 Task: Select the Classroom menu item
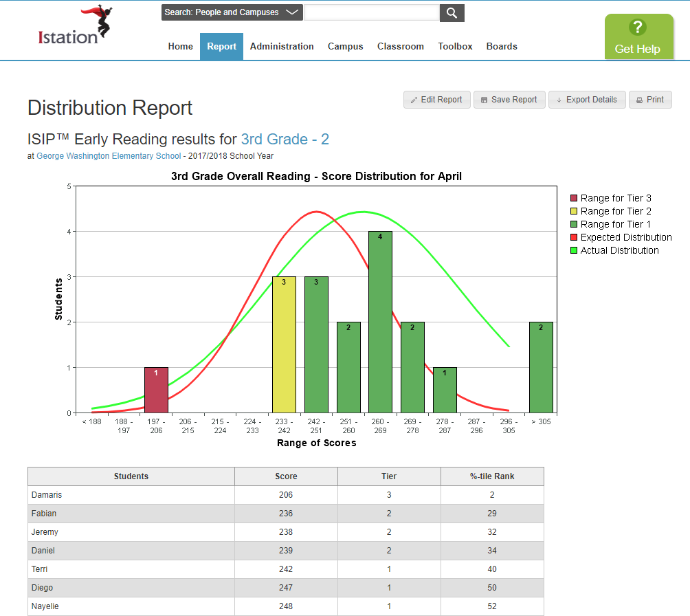pyautogui.click(x=401, y=47)
